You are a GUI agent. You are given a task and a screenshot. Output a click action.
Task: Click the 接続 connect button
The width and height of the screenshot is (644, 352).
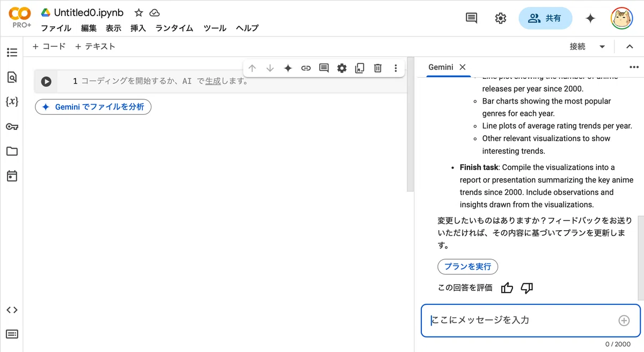[577, 47]
